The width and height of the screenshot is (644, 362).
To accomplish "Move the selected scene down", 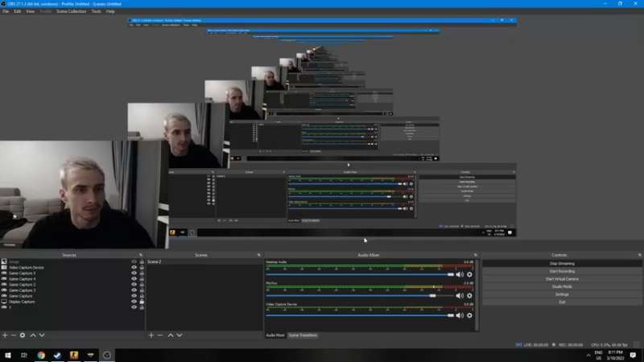I will click(180, 335).
